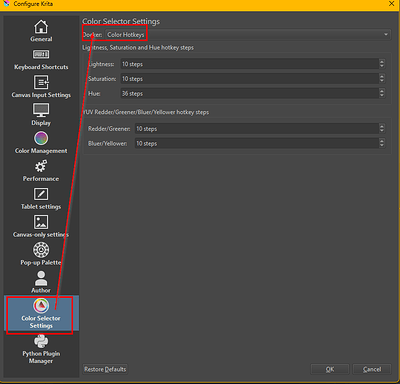Screen dimensions: 400x384
Task: Open Python Plugin Manager page
Action: 41,349
